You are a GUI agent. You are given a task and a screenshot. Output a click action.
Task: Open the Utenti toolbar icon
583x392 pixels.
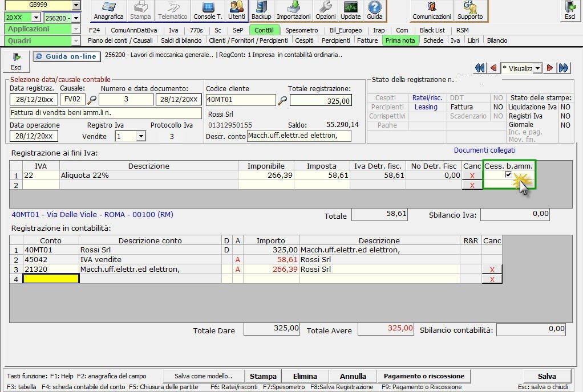pyautogui.click(x=237, y=11)
